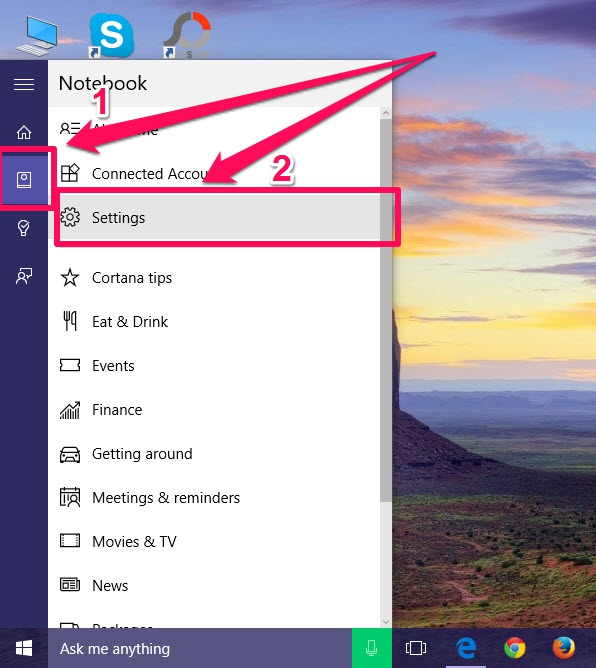This screenshot has height=668, width=596.
Task: Launch Firefox from taskbar
Action: point(563,648)
